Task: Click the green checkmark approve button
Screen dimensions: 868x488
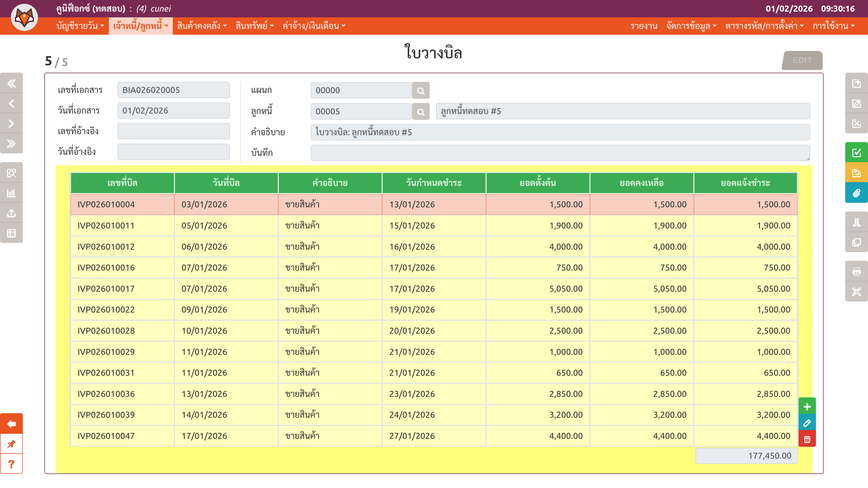Action: point(856,153)
